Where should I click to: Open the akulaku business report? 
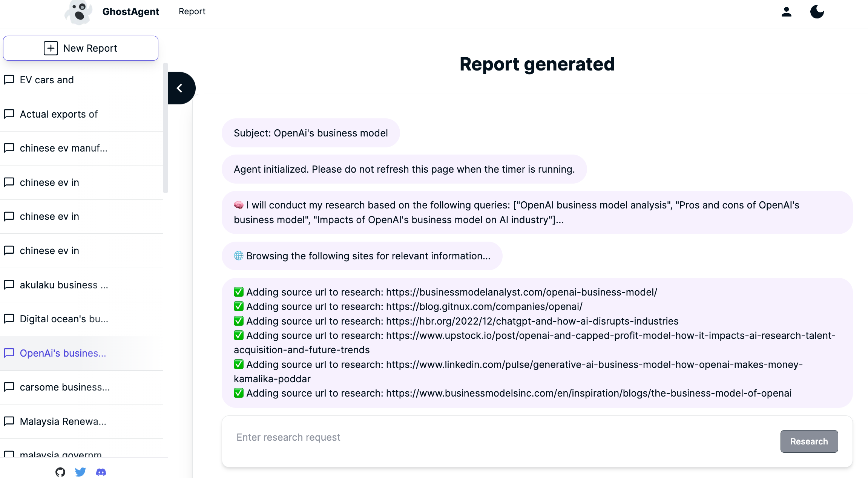coord(64,285)
